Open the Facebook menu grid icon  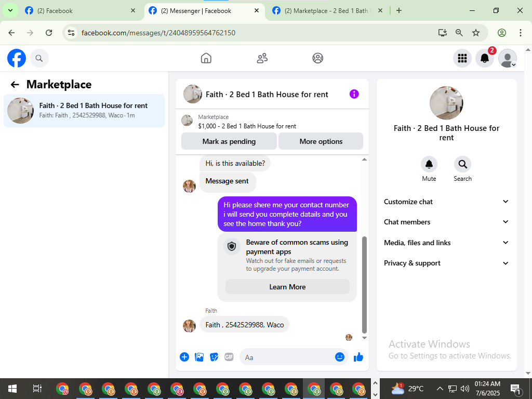tap(462, 58)
